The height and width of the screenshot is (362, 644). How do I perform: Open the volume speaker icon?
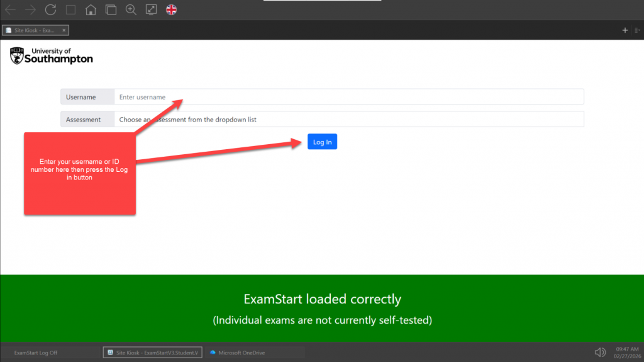(x=600, y=353)
